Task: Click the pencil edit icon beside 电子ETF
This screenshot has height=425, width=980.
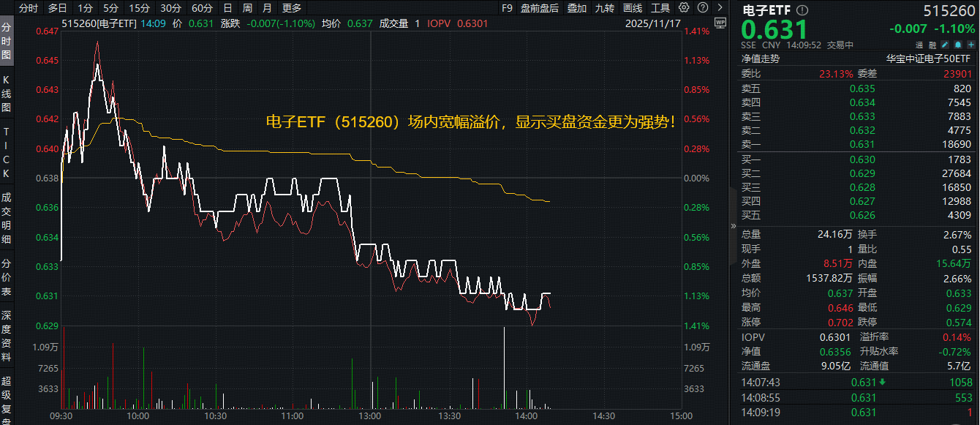Action: point(946,45)
